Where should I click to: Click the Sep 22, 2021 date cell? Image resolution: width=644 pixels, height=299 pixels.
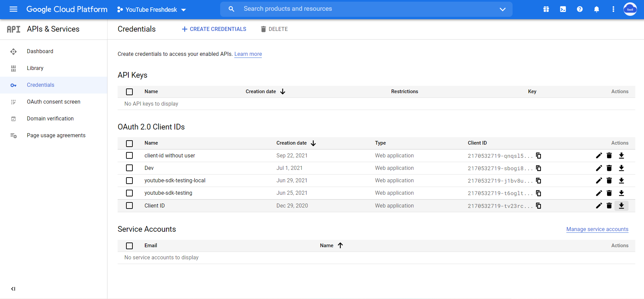click(292, 155)
